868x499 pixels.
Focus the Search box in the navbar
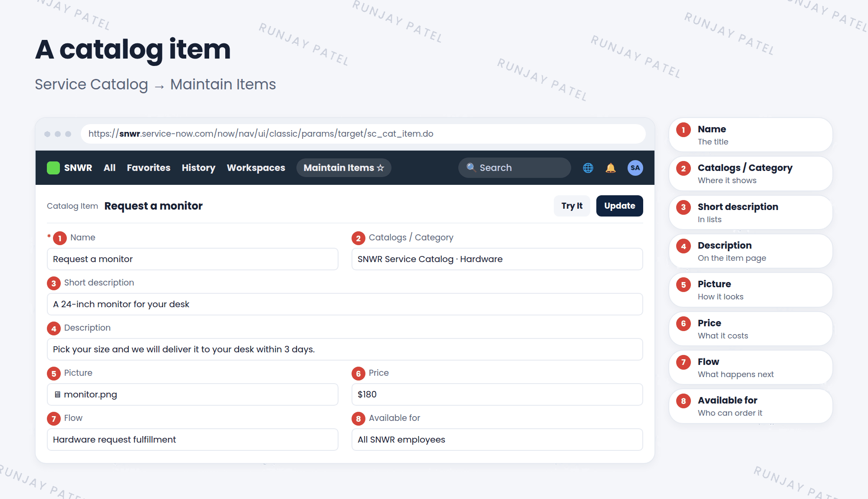[x=514, y=167]
